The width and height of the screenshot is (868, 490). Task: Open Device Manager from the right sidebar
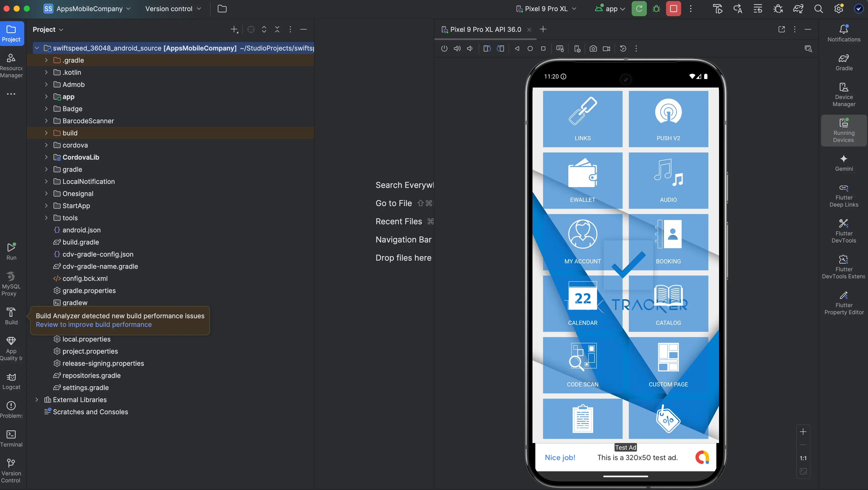tap(844, 94)
